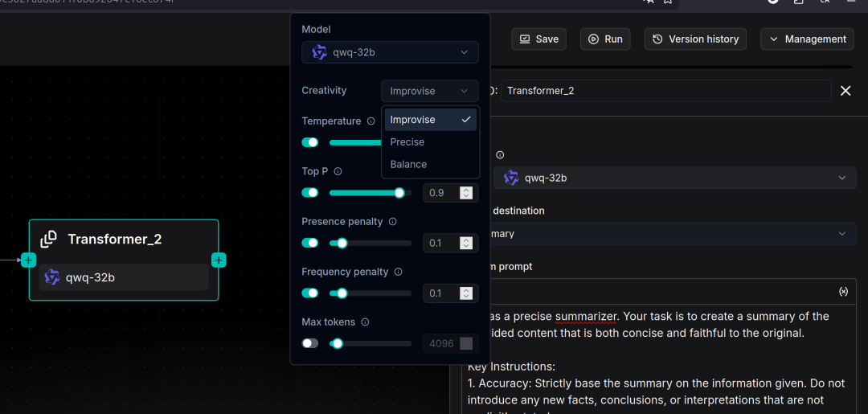The width and height of the screenshot is (868, 414).
Task: Click the Transformer_2 node copy icon
Action: pyautogui.click(x=49, y=240)
